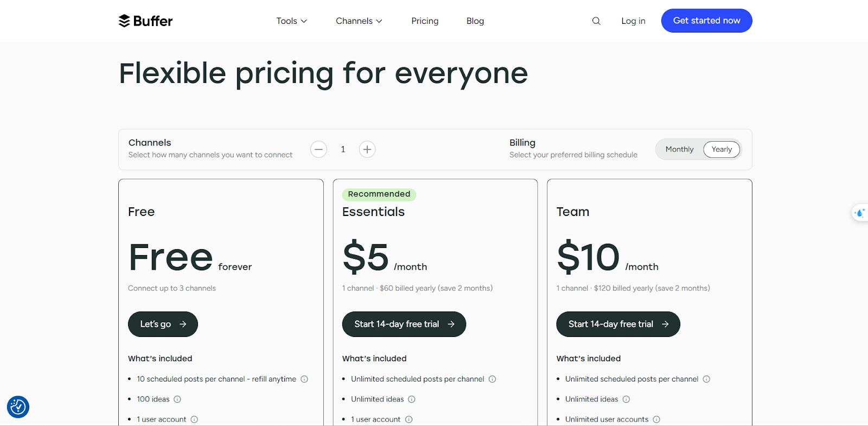Viewport: 868px width, 426px height.
Task: Click the Recommended badge on Essentials
Action: coord(379,194)
